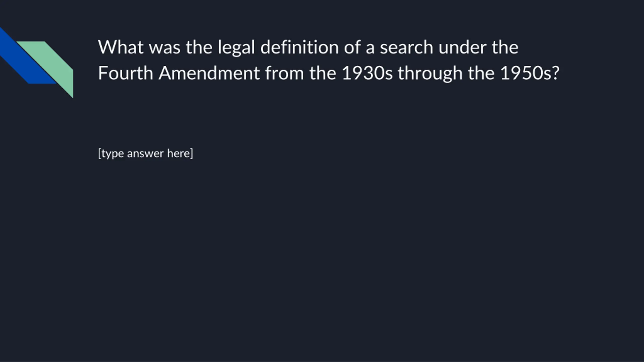Click the '[type answer here]' placeholder text
Viewport: 644px width, 362px height.
tap(145, 153)
